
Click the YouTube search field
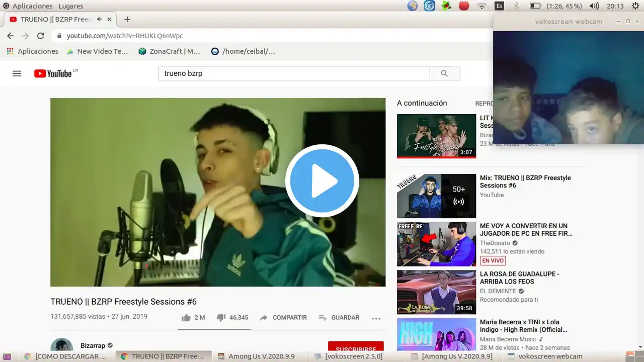[294, 73]
